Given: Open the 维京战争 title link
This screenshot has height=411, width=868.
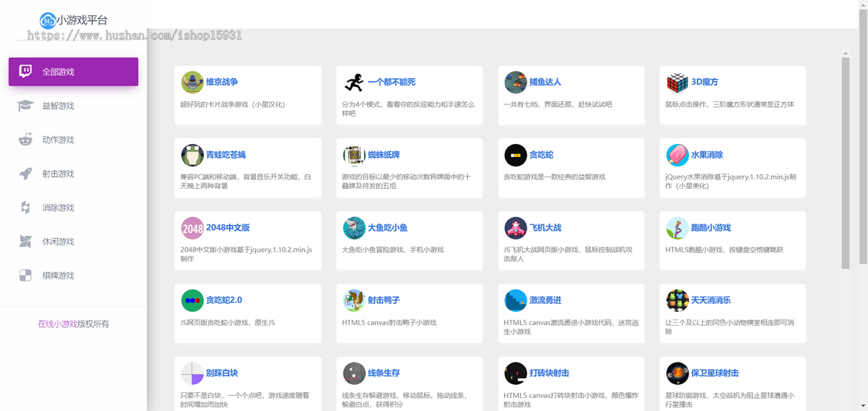Looking at the screenshot, I should (x=222, y=82).
